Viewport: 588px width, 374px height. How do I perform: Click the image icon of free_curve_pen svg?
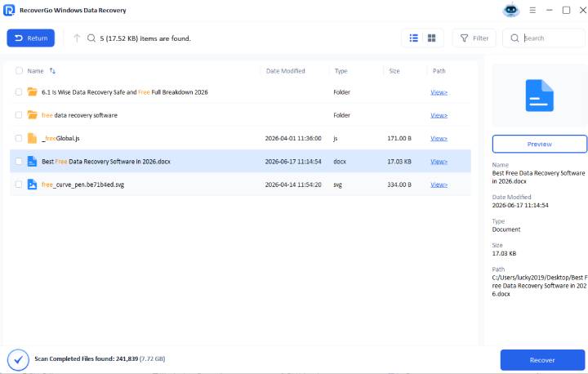32,185
